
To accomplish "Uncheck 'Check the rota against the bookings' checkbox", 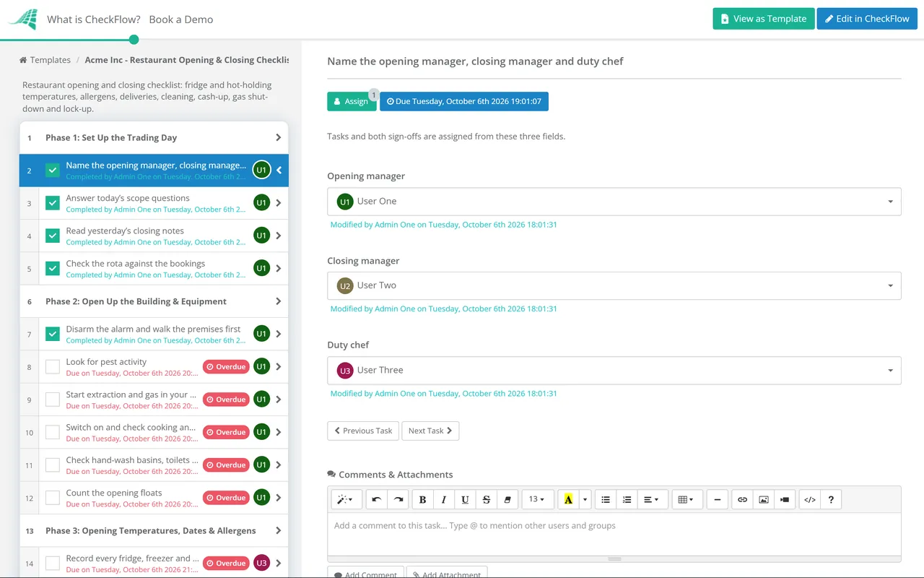I will (x=53, y=268).
